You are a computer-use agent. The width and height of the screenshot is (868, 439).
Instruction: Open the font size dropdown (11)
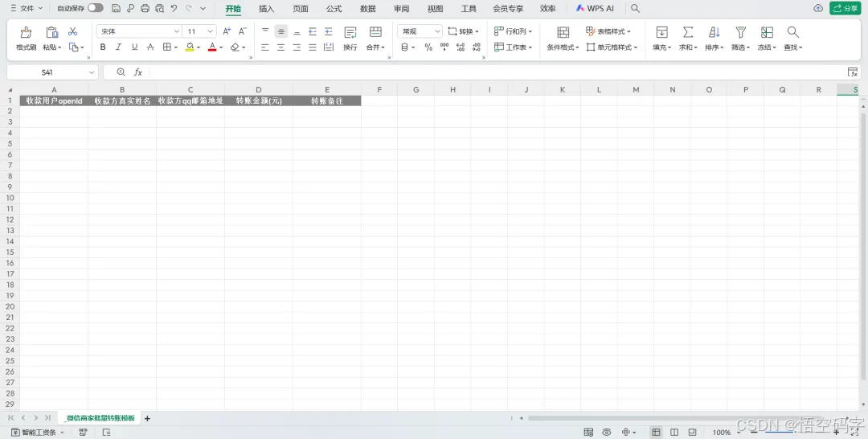coord(211,31)
